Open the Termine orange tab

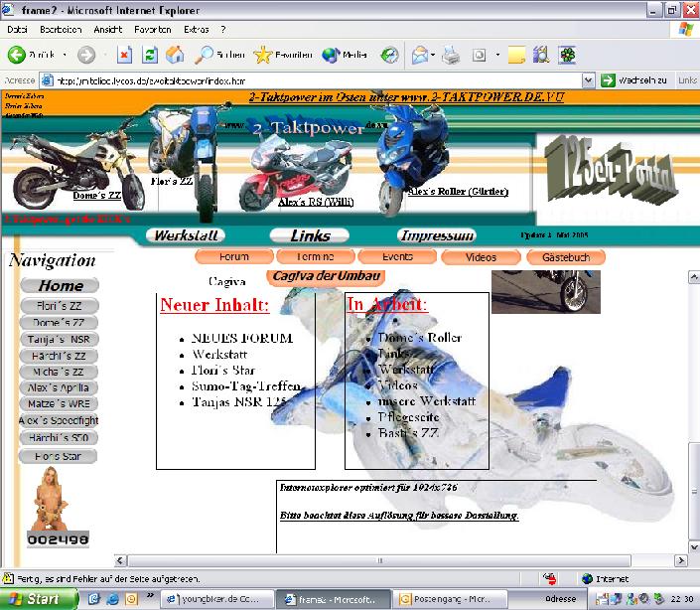point(316,256)
